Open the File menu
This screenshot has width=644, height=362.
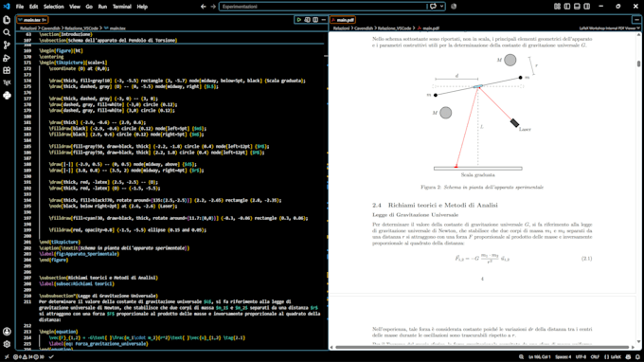(20, 7)
